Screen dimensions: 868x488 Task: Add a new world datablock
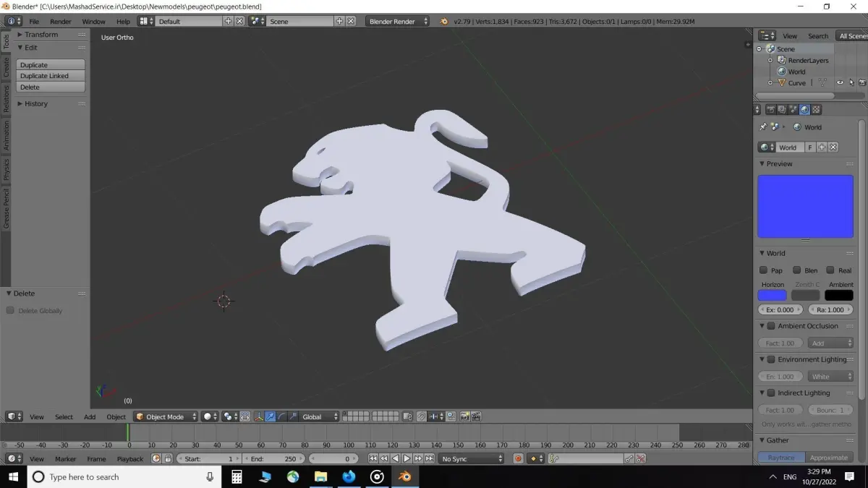[x=822, y=147]
